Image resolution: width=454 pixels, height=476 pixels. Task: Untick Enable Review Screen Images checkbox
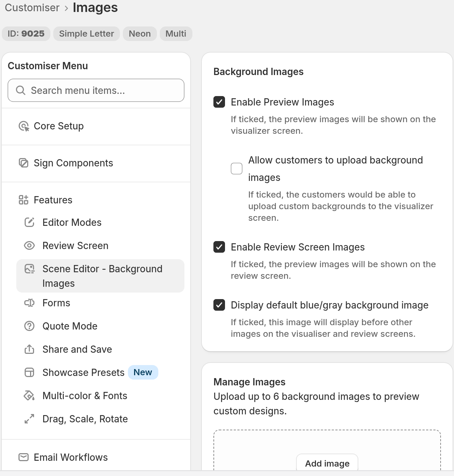(x=219, y=247)
